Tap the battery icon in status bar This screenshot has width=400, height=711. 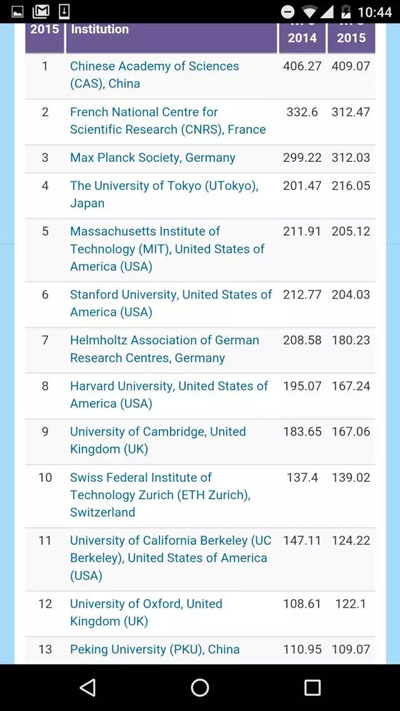346,11
